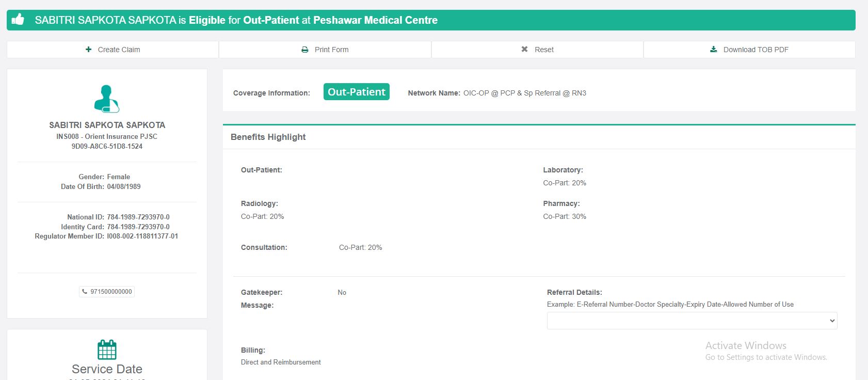Image resolution: width=868 pixels, height=380 pixels.
Task: Click the printer icon on Print Form
Action: tap(305, 50)
